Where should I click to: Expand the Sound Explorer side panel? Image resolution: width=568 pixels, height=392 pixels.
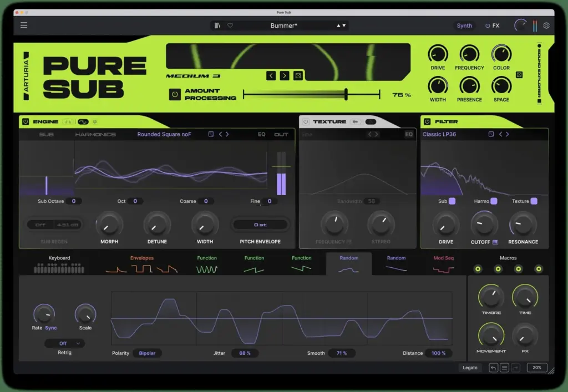[539, 74]
